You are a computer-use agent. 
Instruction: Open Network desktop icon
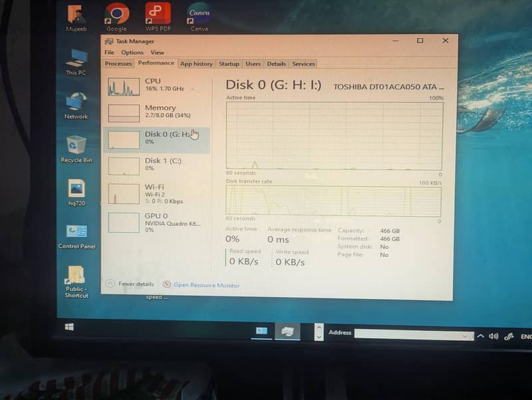pyautogui.click(x=76, y=106)
